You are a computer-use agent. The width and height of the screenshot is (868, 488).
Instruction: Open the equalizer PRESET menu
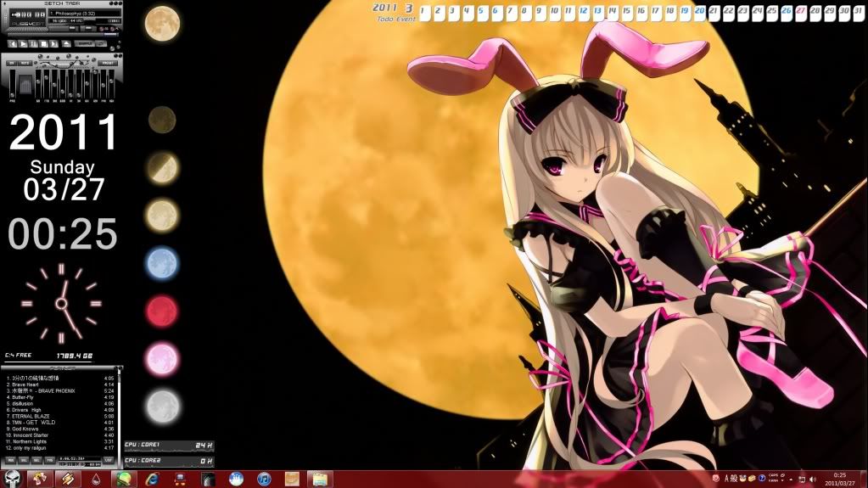pyautogui.click(x=108, y=63)
